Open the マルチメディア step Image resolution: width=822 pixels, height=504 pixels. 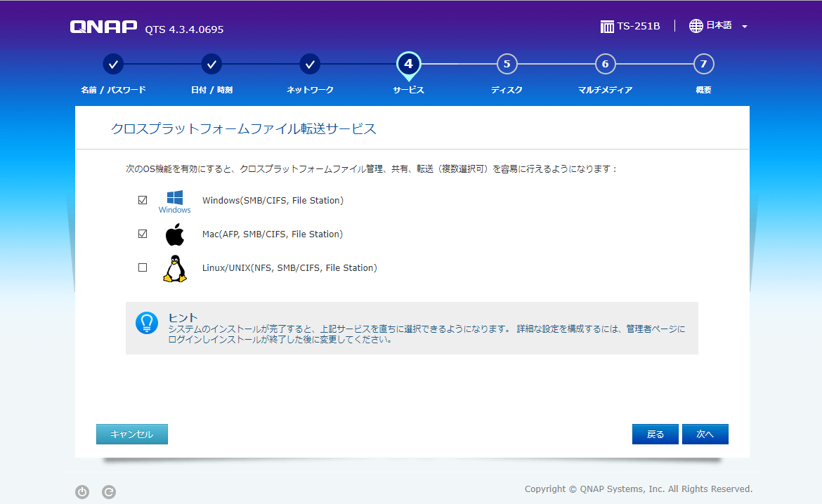point(605,63)
